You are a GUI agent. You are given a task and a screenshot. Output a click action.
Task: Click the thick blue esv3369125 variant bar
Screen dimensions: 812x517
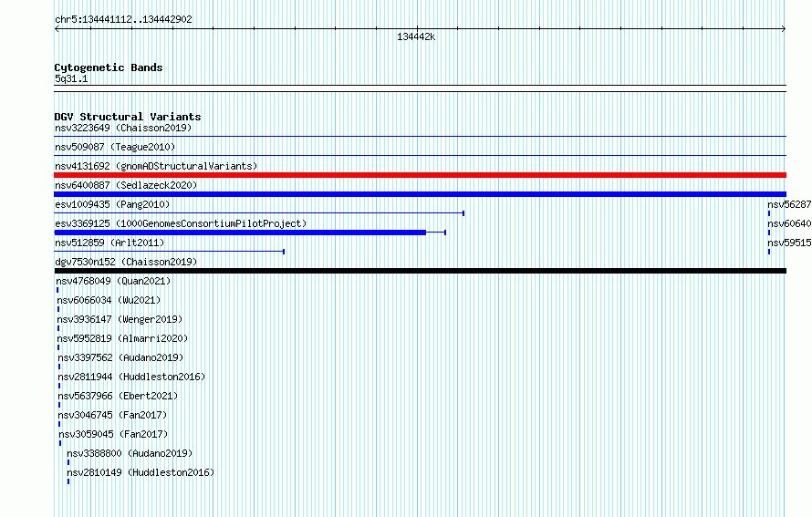coord(240,233)
